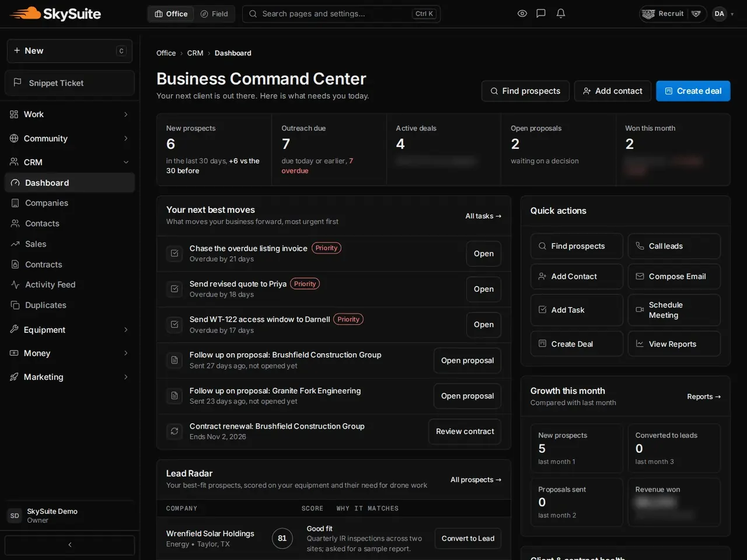747x560 pixels.
Task: Check off Send revised quote to Priya
Action: pyautogui.click(x=174, y=289)
